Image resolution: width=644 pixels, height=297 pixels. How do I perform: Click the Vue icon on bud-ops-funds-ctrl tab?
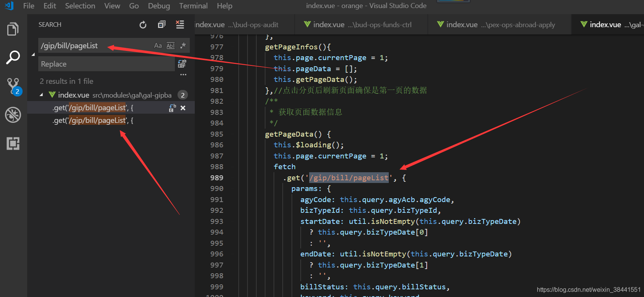point(307,24)
